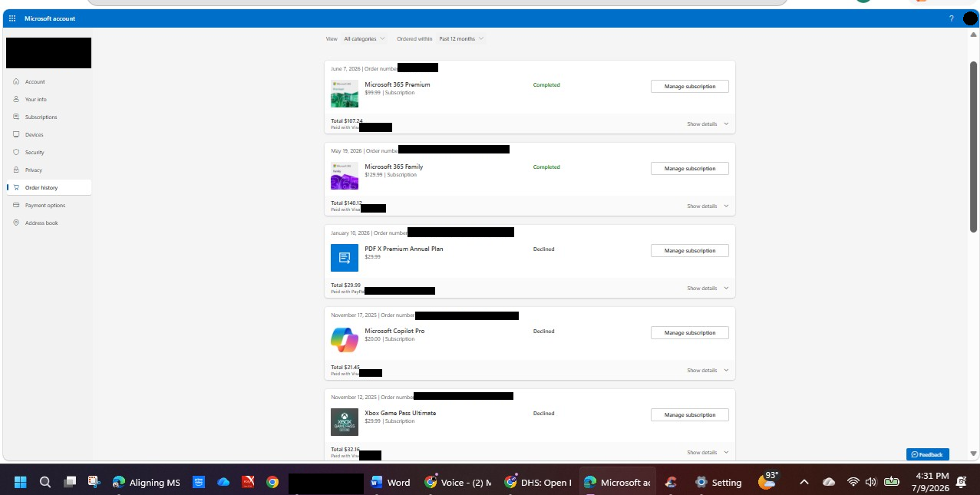
Task: Switch to Voice Chrome window on taskbar
Action: click(x=458, y=482)
